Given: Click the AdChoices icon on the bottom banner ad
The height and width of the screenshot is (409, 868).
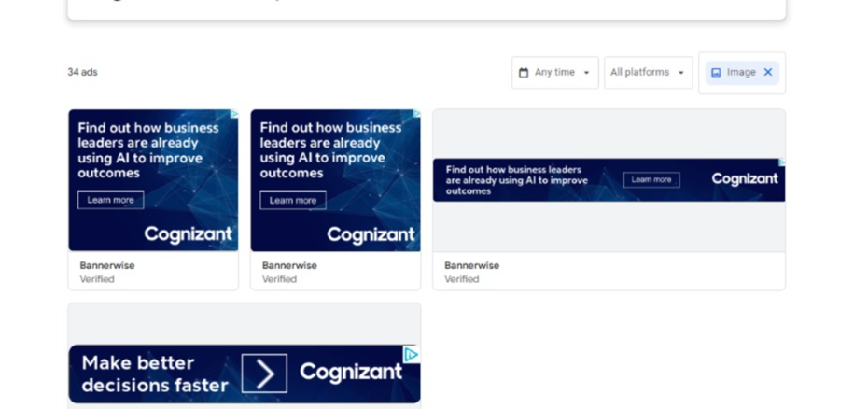Looking at the screenshot, I should pyautogui.click(x=411, y=354).
